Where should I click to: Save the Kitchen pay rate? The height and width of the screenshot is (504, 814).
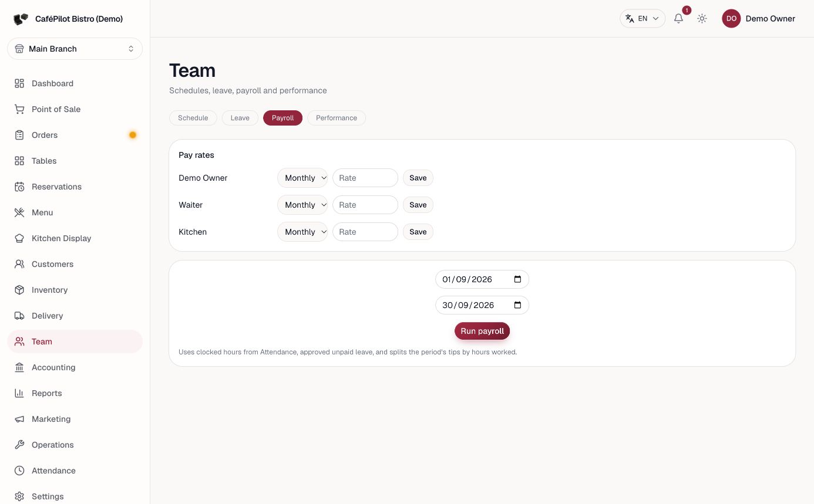418,232
